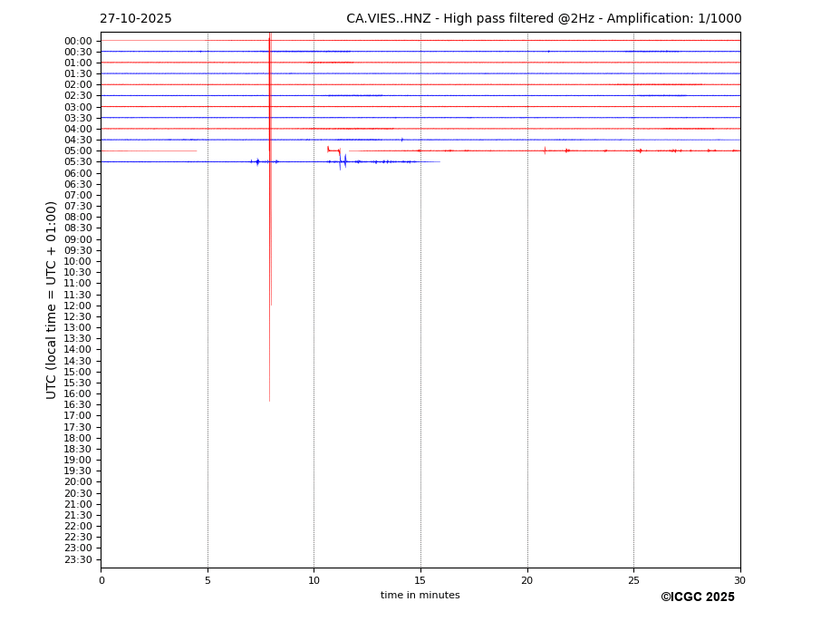
Task: Click the 'time in minutes' axis label
Action: tap(420, 596)
